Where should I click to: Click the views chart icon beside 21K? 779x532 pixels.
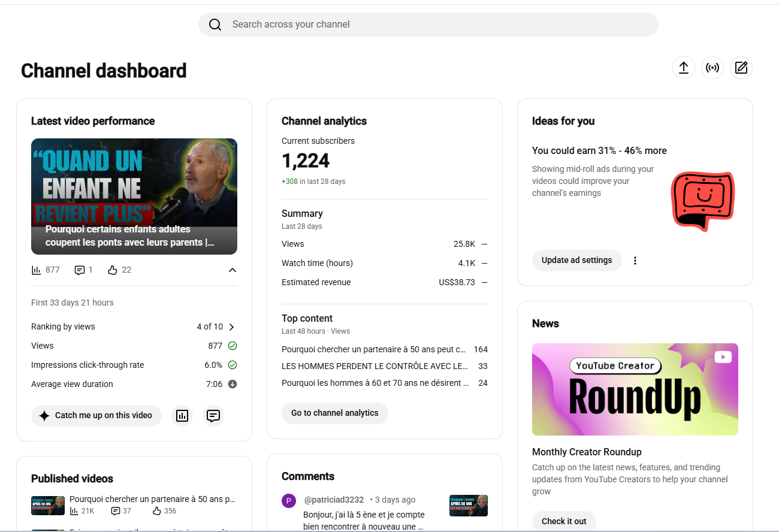point(74,511)
